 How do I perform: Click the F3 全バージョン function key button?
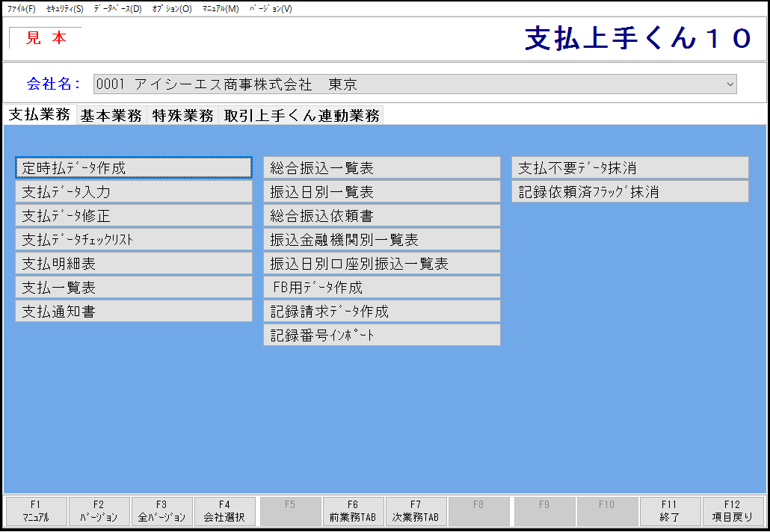pyautogui.click(x=162, y=511)
